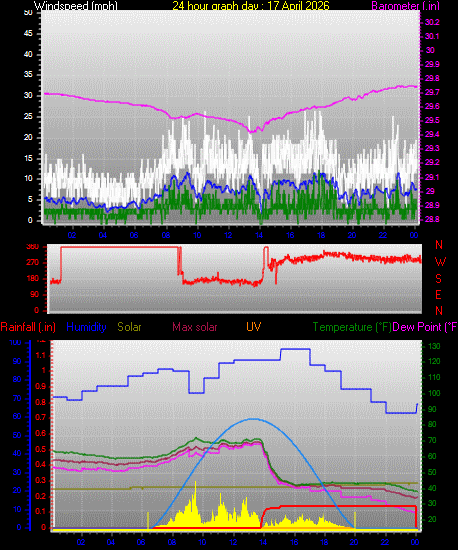
Task: Click temperature axis value 80
Action: pyautogui.click(x=432, y=425)
